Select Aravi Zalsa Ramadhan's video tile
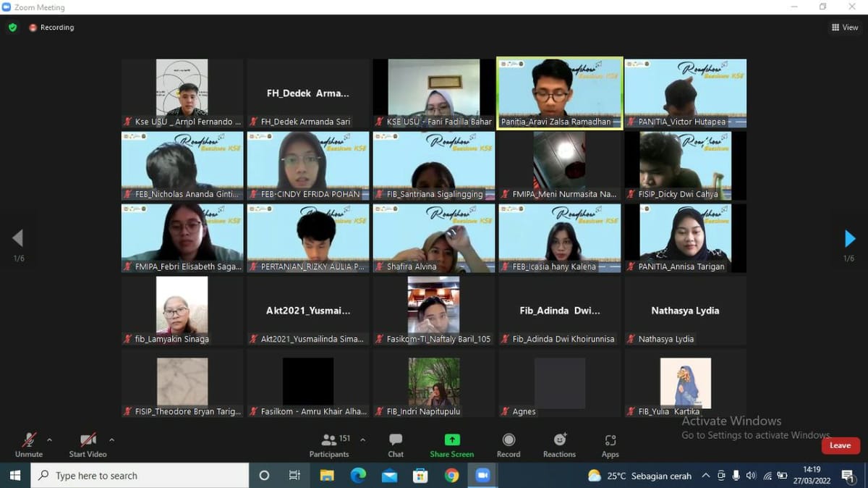868x488 pixels. click(x=559, y=93)
